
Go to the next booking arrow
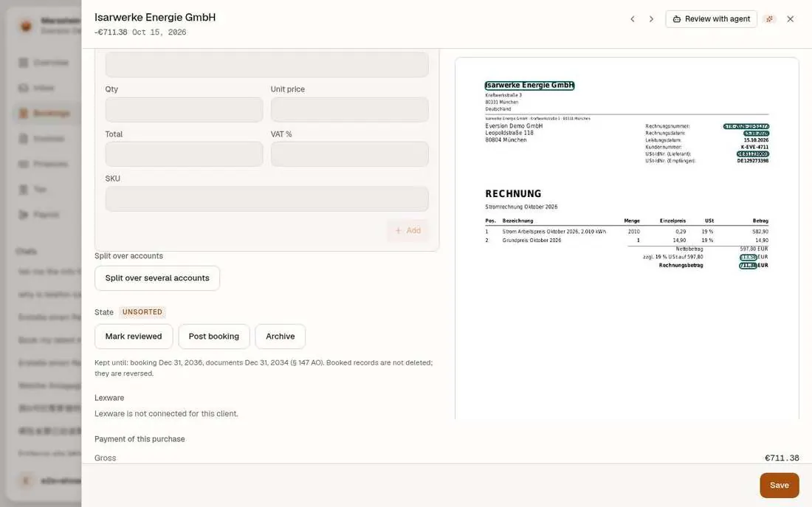pyautogui.click(x=651, y=19)
